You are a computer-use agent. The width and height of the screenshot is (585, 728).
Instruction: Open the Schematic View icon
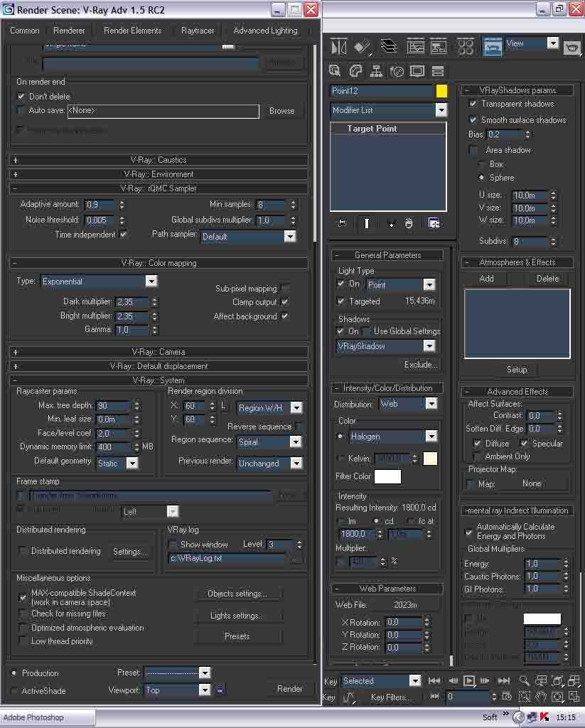[x=439, y=46]
